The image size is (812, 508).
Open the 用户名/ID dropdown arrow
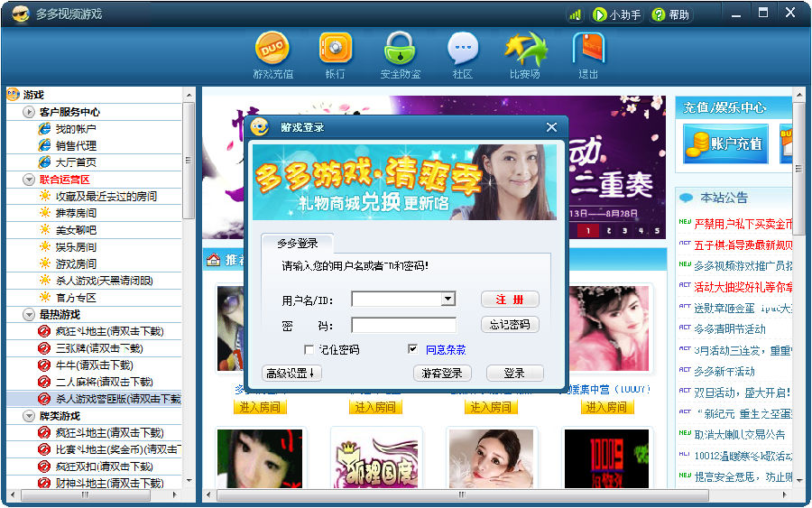[448, 299]
